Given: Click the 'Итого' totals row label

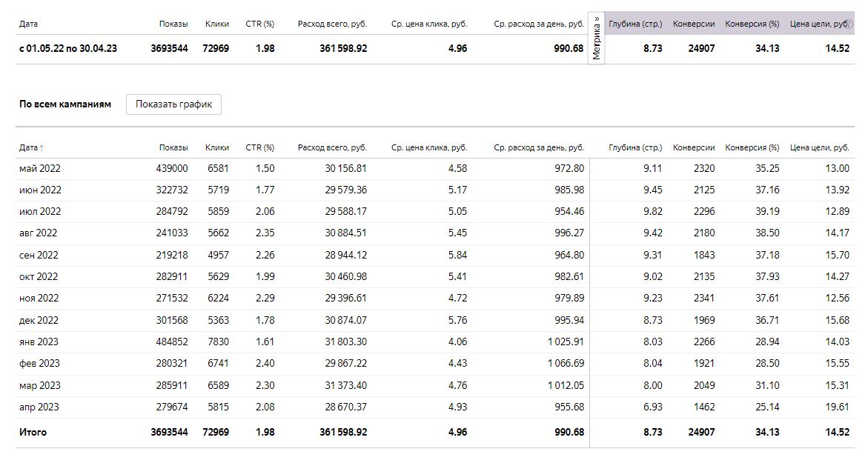Looking at the screenshot, I should click(33, 432).
